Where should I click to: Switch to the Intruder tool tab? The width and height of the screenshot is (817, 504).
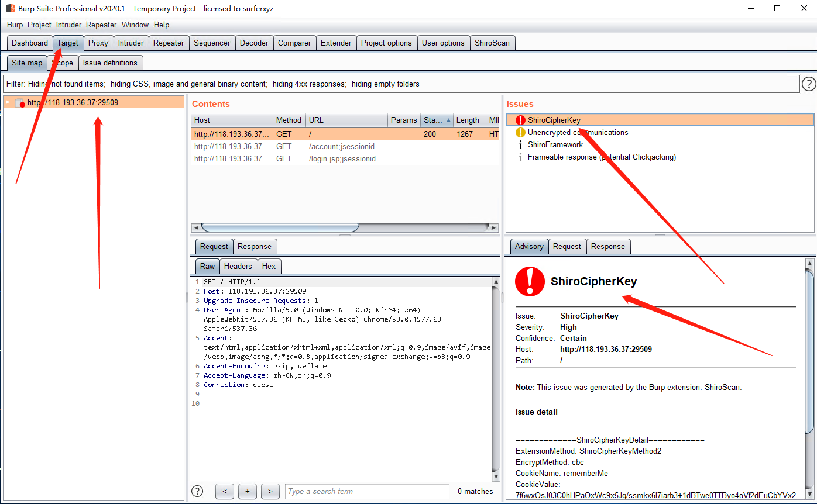(x=131, y=43)
